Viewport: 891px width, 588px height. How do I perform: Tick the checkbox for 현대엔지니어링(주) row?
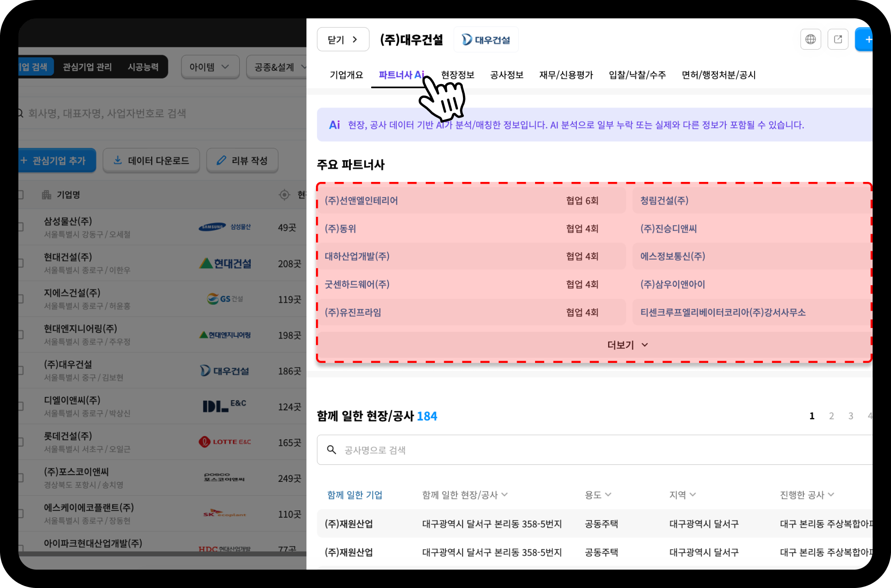(20, 334)
